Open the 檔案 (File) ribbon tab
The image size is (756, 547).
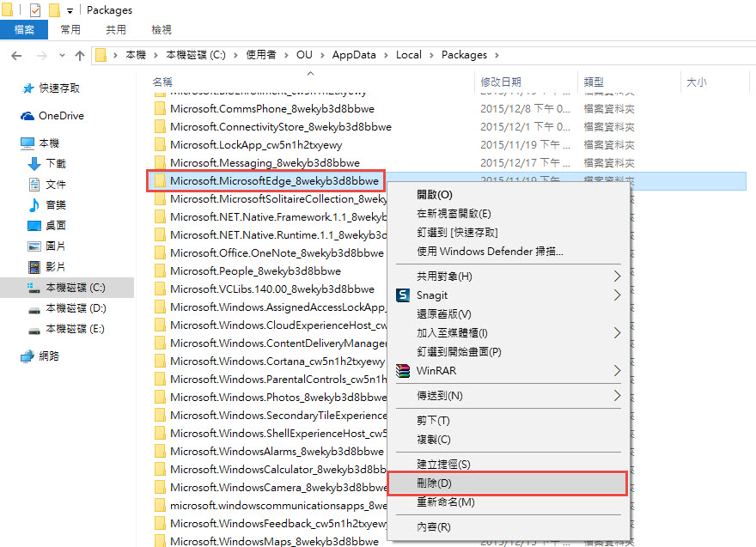24,30
